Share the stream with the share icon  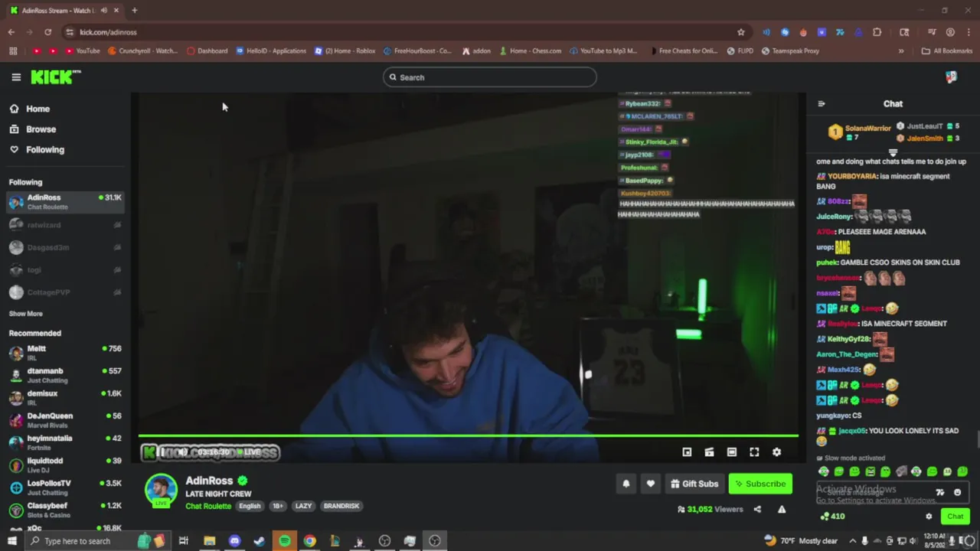click(x=757, y=510)
